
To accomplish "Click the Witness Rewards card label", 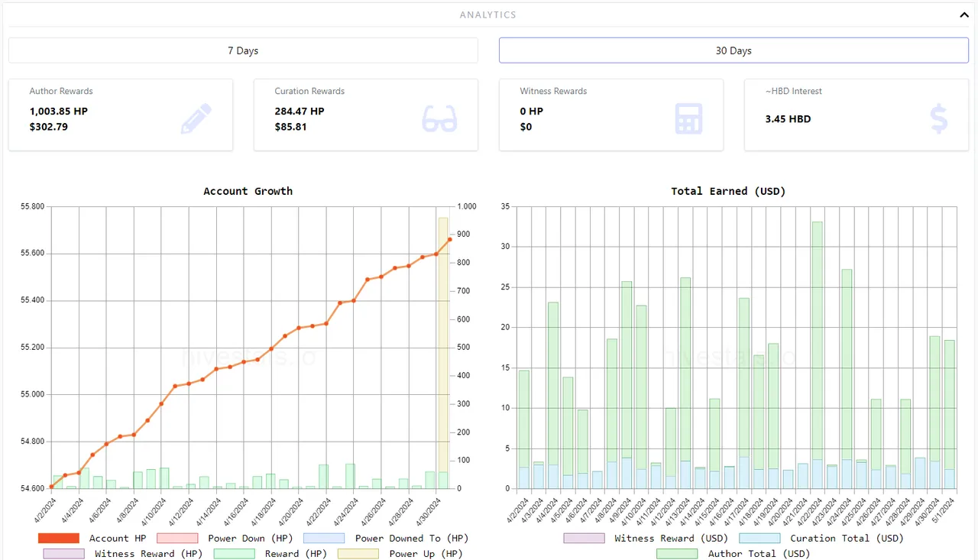I will pos(553,91).
